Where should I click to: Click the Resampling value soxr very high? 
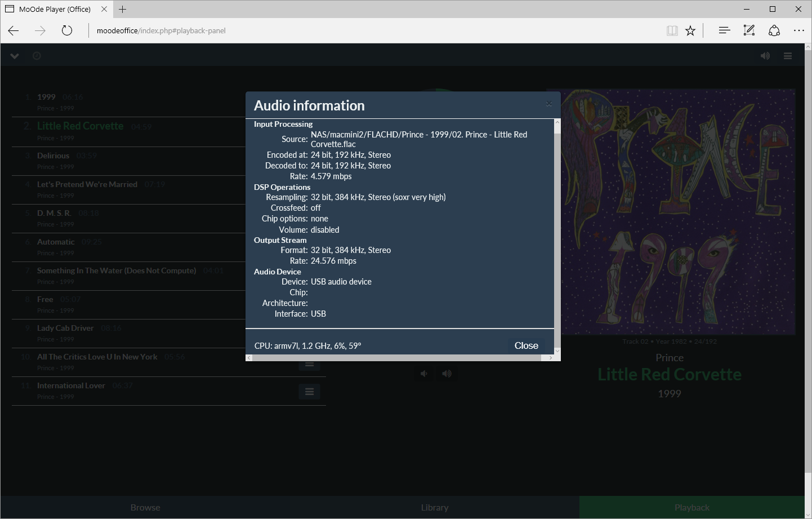click(x=378, y=197)
